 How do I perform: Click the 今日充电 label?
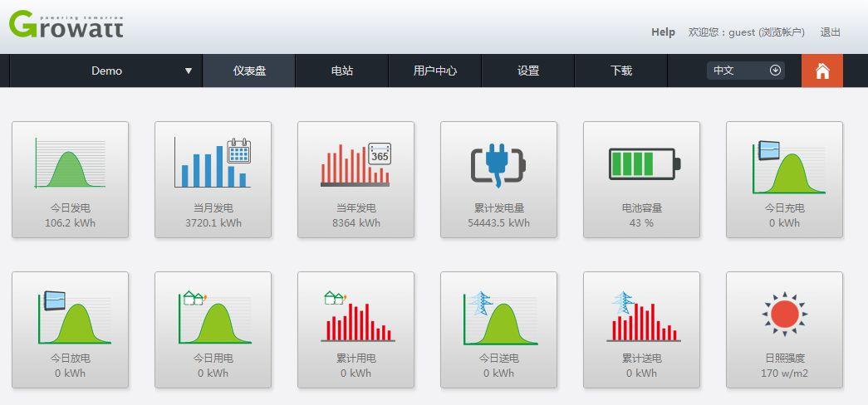(784, 208)
